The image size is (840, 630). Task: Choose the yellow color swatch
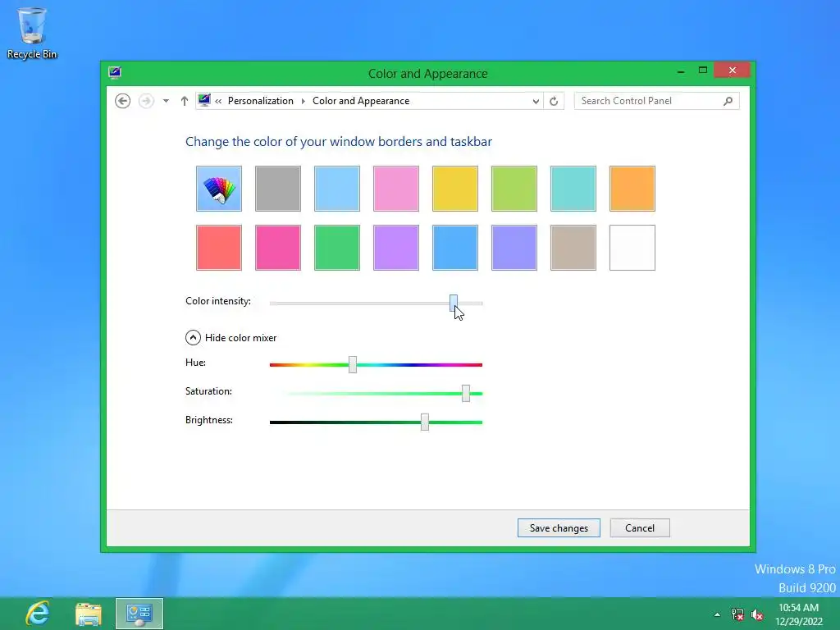454,189
